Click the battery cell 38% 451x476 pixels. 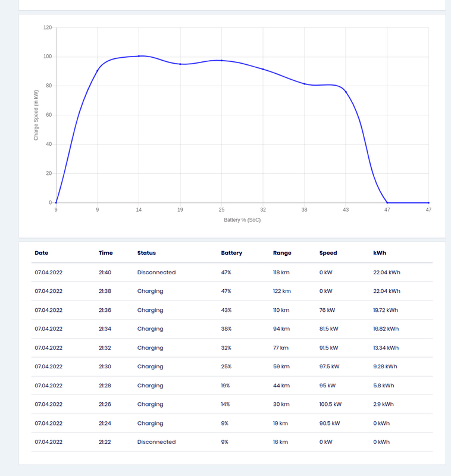click(226, 329)
